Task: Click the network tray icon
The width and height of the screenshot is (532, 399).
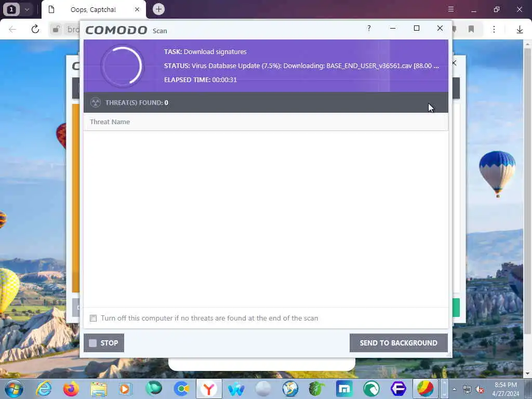Action: click(x=467, y=390)
